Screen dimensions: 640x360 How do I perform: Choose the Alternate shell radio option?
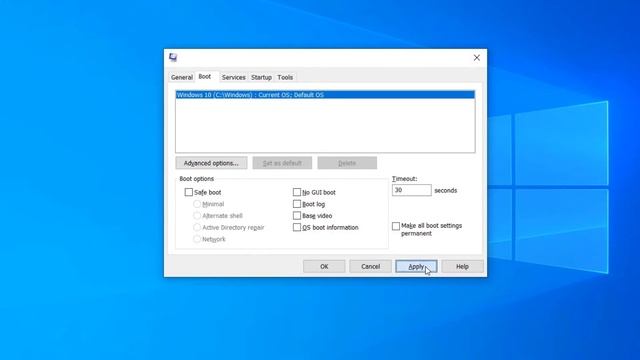coord(197,216)
